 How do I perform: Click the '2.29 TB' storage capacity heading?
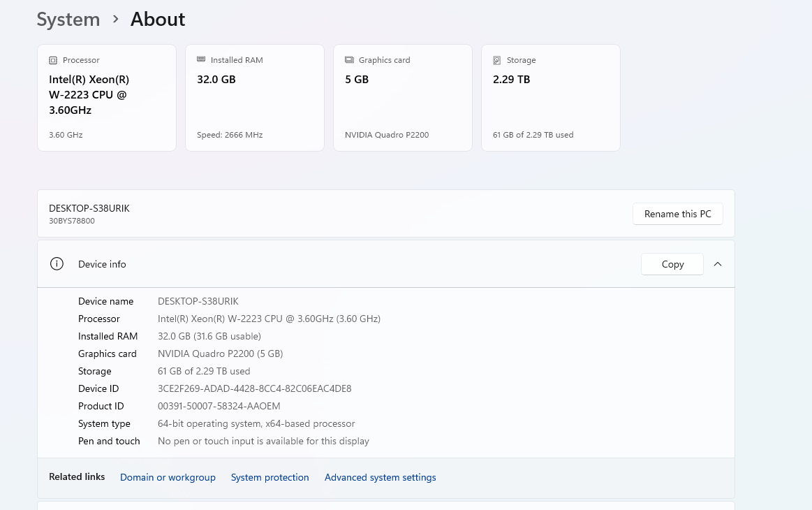pos(512,80)
